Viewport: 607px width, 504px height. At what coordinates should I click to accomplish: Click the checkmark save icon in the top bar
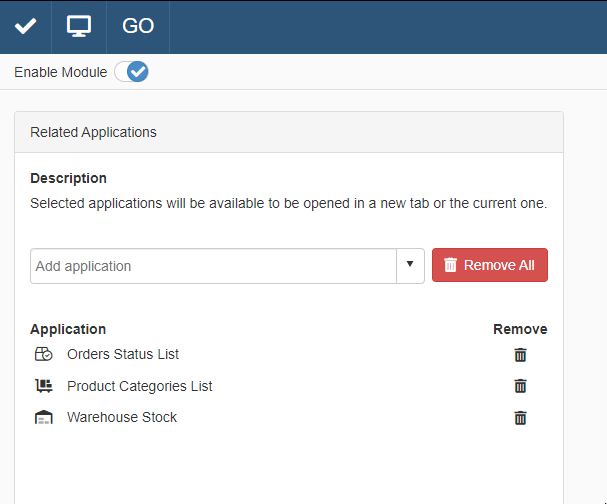(25, 27)
